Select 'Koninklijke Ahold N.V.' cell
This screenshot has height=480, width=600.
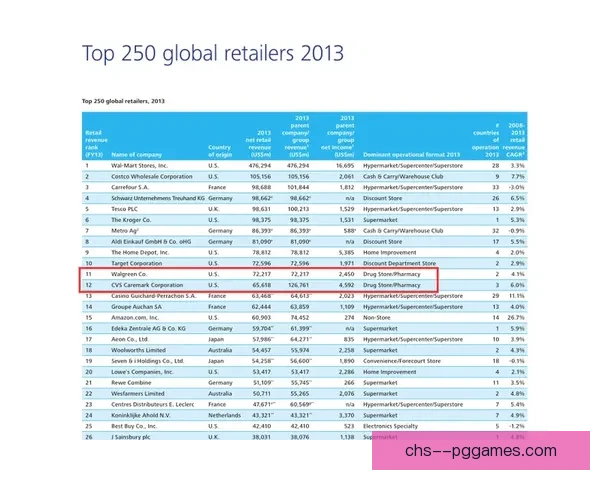click(141, 415)
